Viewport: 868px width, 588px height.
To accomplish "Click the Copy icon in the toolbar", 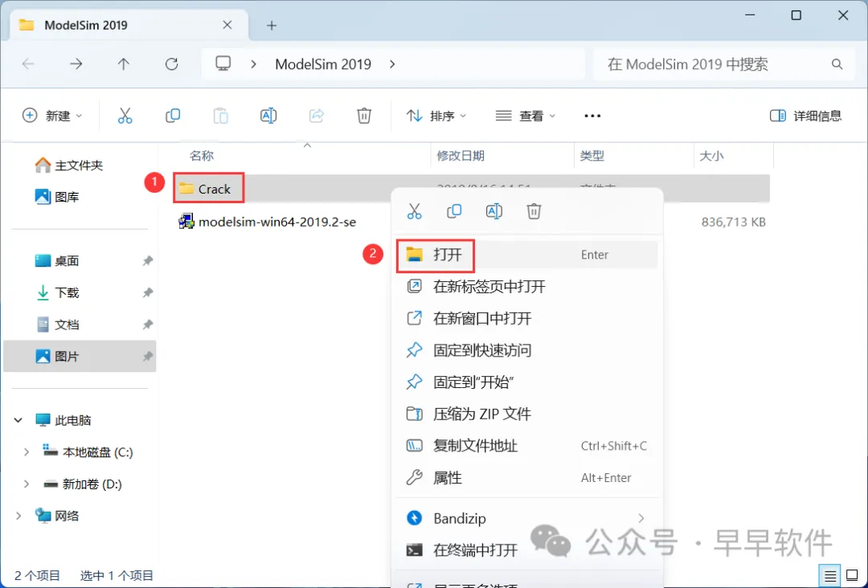I will point(173,116).
